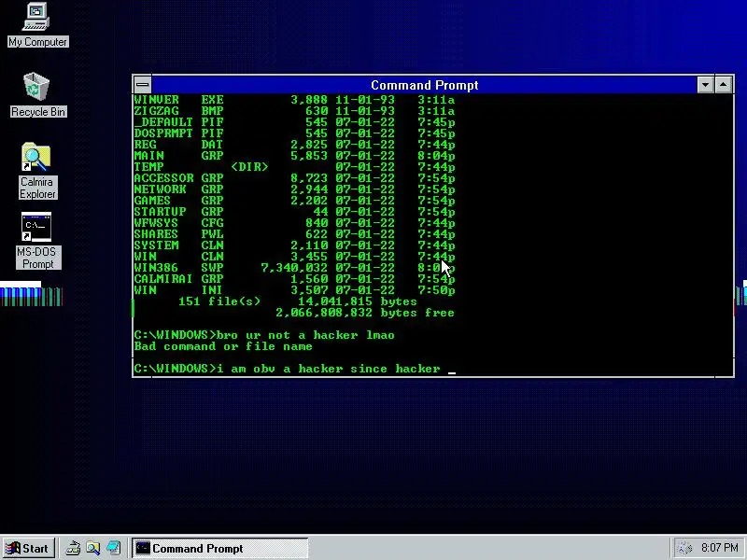Viewport: 747px width, 560px height.
Task: Click the first quick-launch icon beside Start
Action: tap(73, 548)
